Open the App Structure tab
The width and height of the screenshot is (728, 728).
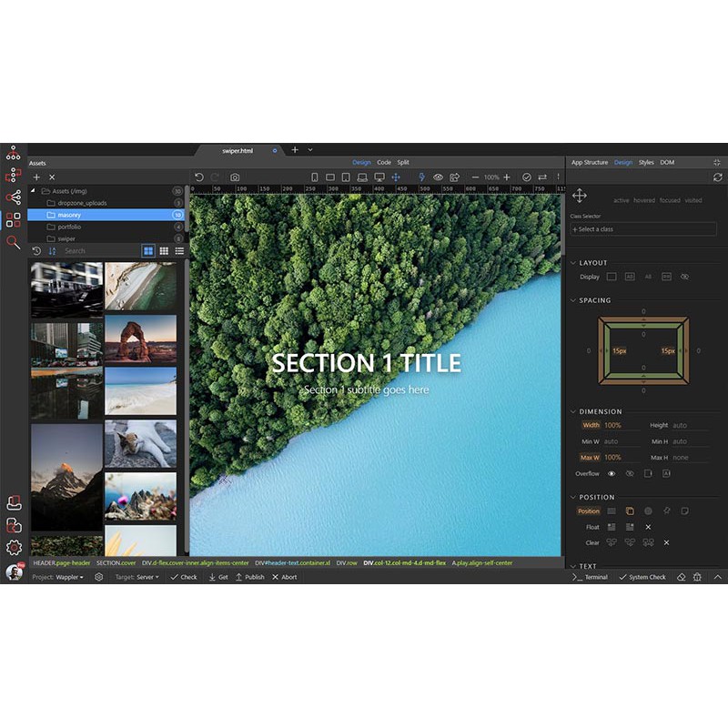pos(589,162)
